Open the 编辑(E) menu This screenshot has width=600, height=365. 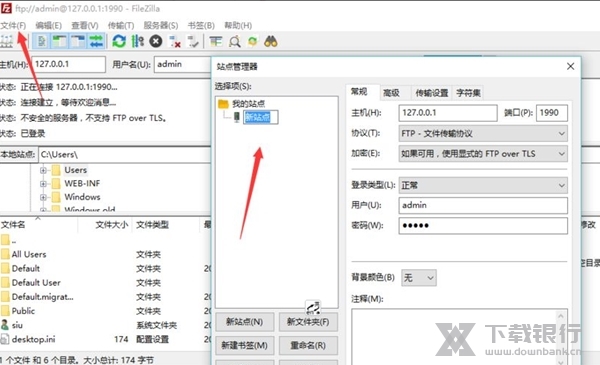click(48, 25)
